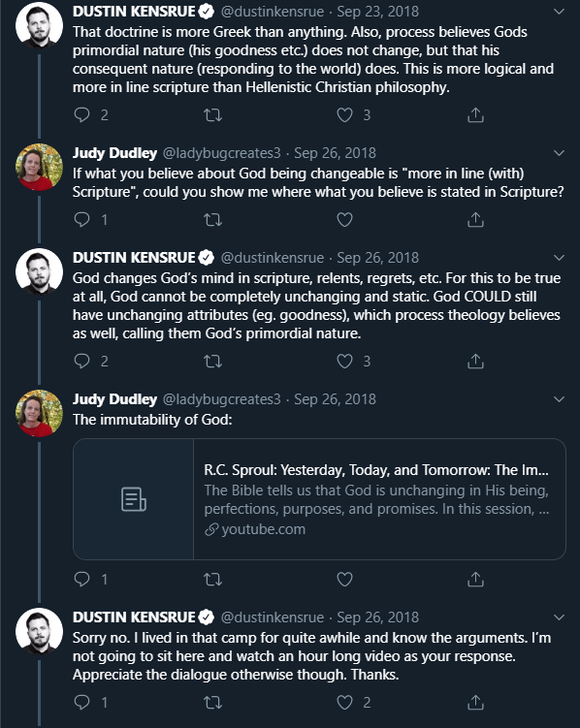Open more options on Dustin's Sep 23 tweet

click(559, 12)
